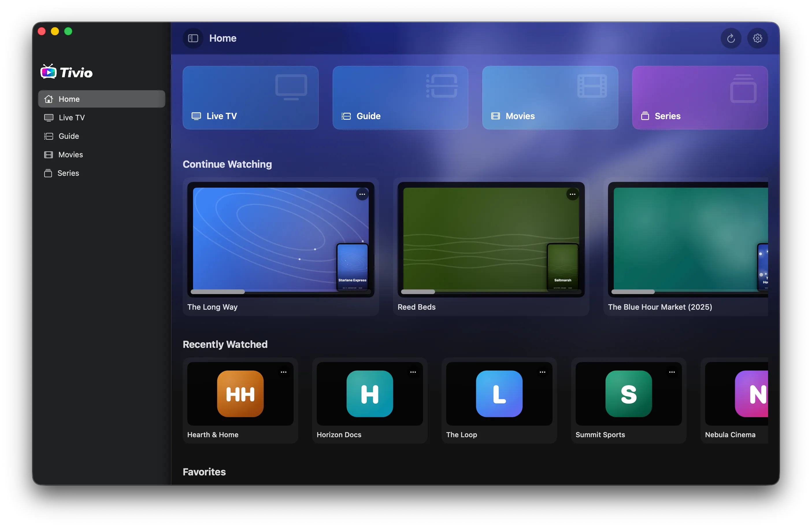The image size is (812, 528).
Task: Open the more menu on Horizon Docs
Action: coord(413,372)
